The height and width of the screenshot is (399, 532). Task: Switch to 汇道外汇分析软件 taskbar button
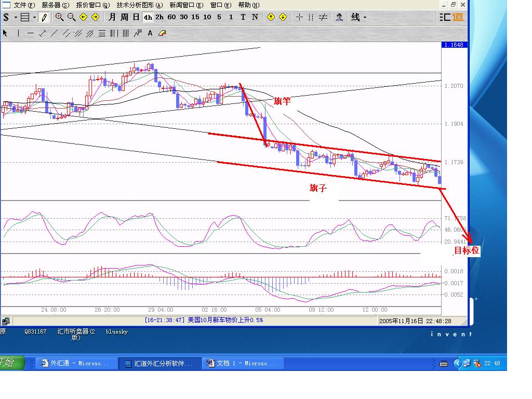159,363
